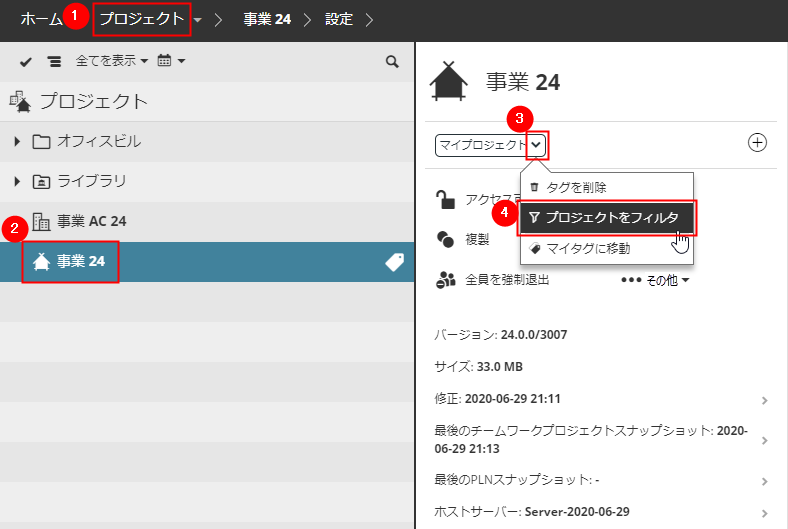Expand the 最後のPLNスナップショット row chevron

(x=764, y=482)
